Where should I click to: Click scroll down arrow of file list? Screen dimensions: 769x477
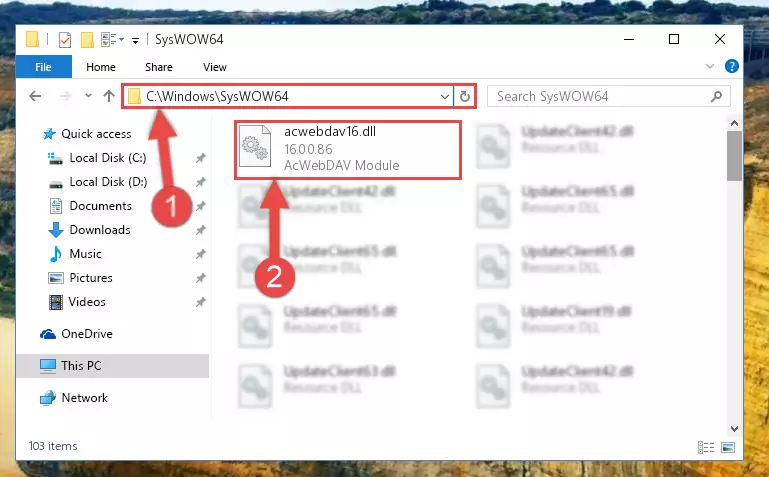coord(734,428)
